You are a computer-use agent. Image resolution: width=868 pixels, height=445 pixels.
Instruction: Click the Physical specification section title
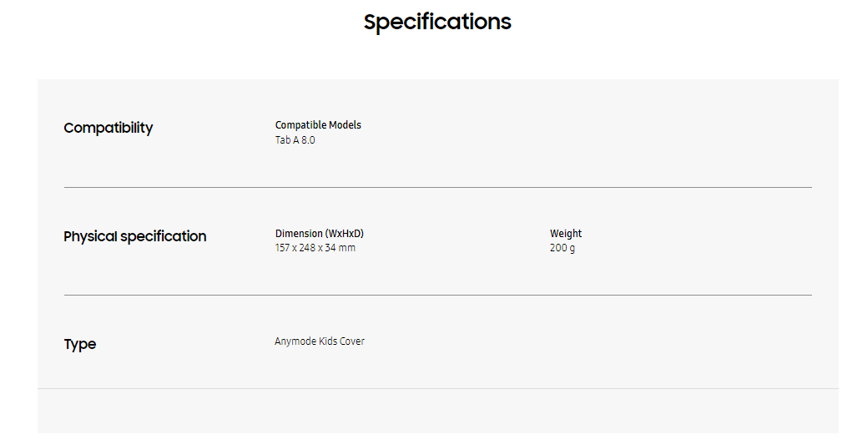[x=135, y=236]
